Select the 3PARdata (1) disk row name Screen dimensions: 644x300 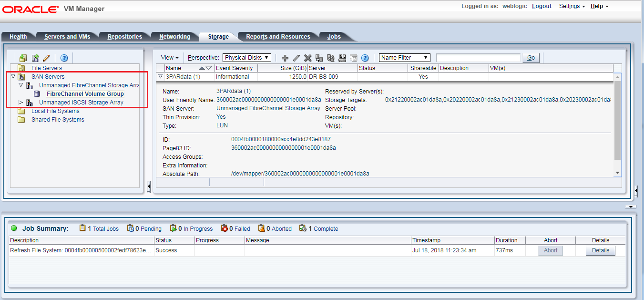[x=183, y=77]
